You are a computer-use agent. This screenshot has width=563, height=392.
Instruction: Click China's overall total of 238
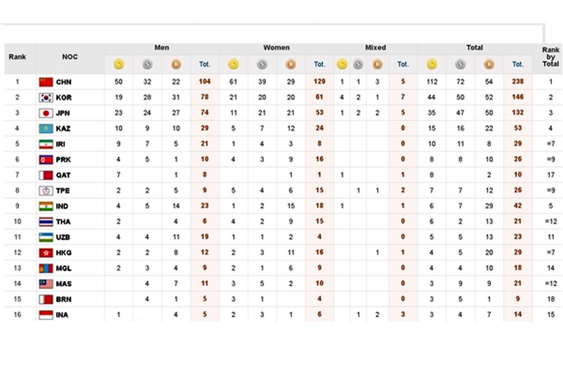pyautogui.click(x=518, y=82)
